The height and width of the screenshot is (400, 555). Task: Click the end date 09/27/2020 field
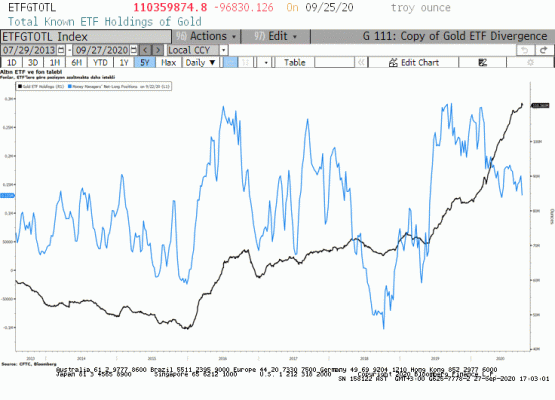(x=102, y=50)
